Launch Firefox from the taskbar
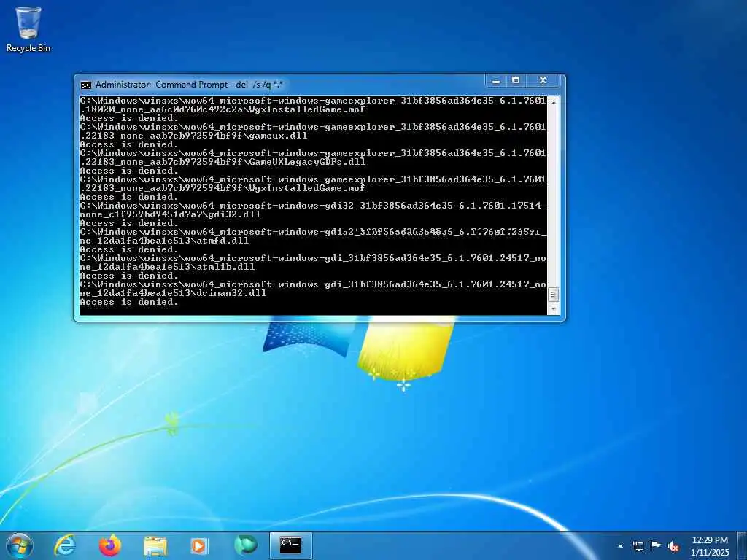The width and height of the screenshot is (747, 560). [x=110, y=545]
